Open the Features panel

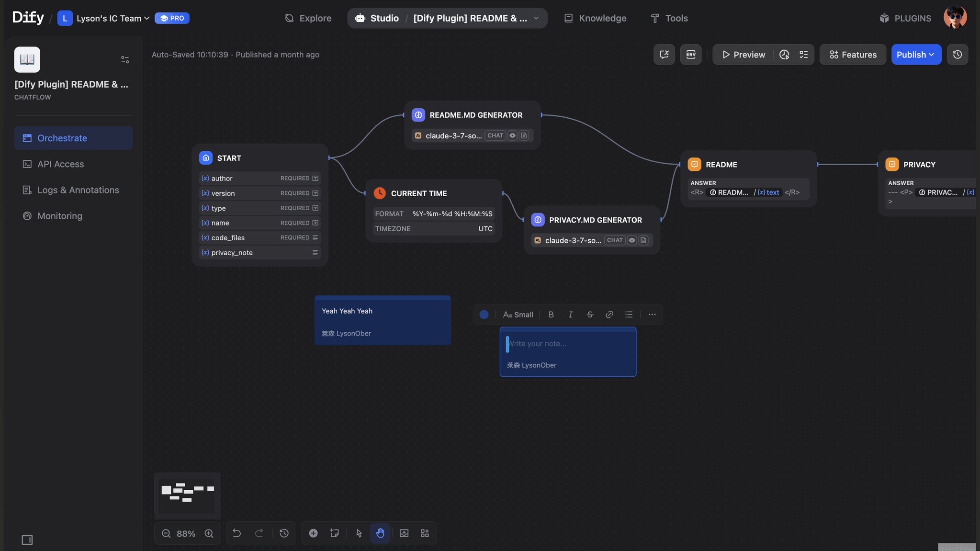[x=853, y=55]
